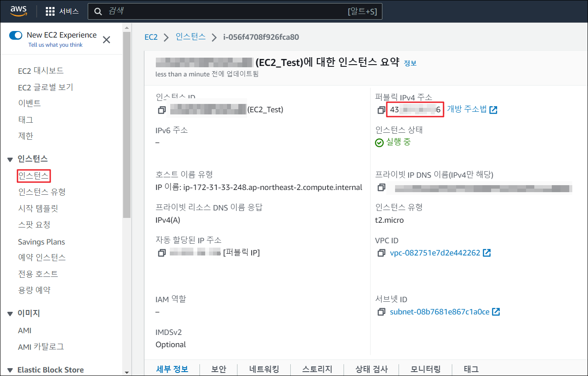Switch to 모니터링 tab

point(426,369)
